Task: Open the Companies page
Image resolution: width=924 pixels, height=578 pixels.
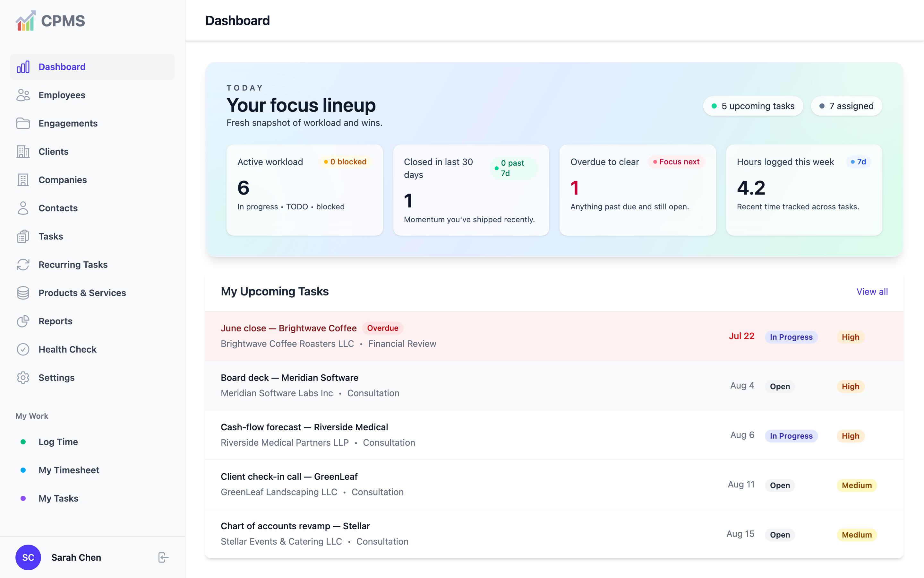Action: click(x=92, y=180)
